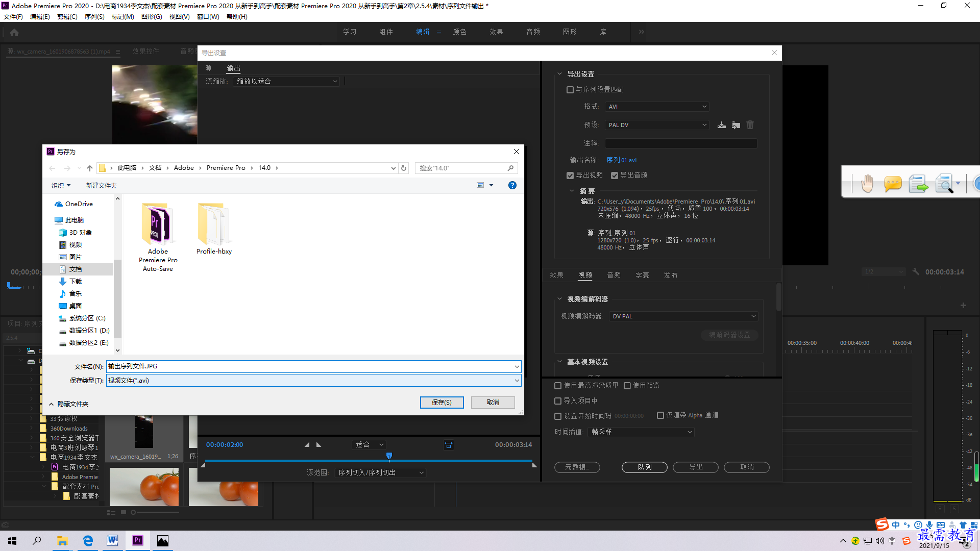Toggle 导出视频 checkbox
The width and height of the screenshot is (980, 551).
pos(570,176)
